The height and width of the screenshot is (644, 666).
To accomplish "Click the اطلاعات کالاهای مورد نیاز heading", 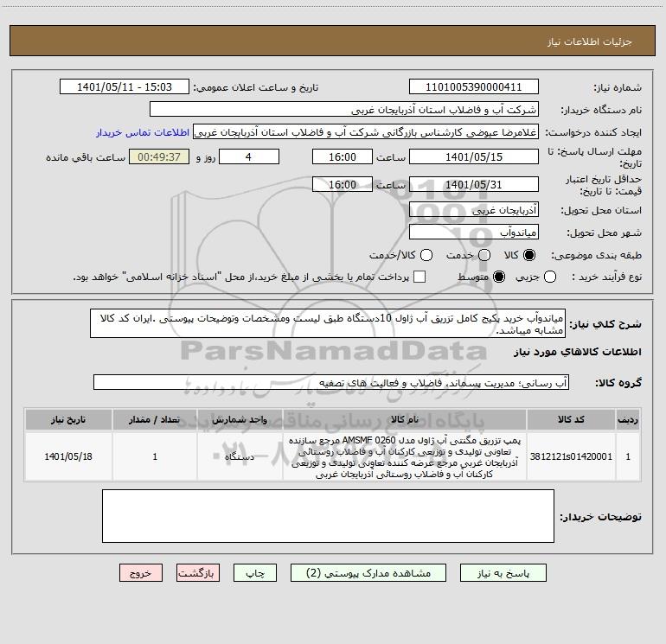I will coord(577,352).
